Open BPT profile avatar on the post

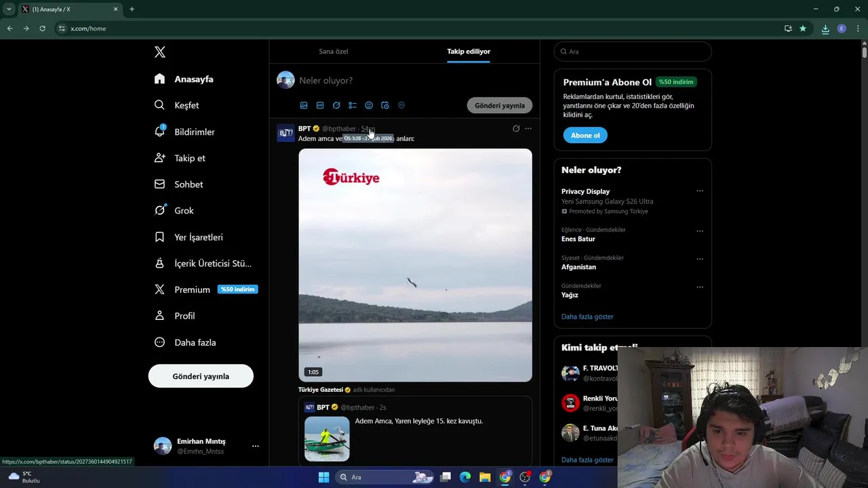(285, 133)
